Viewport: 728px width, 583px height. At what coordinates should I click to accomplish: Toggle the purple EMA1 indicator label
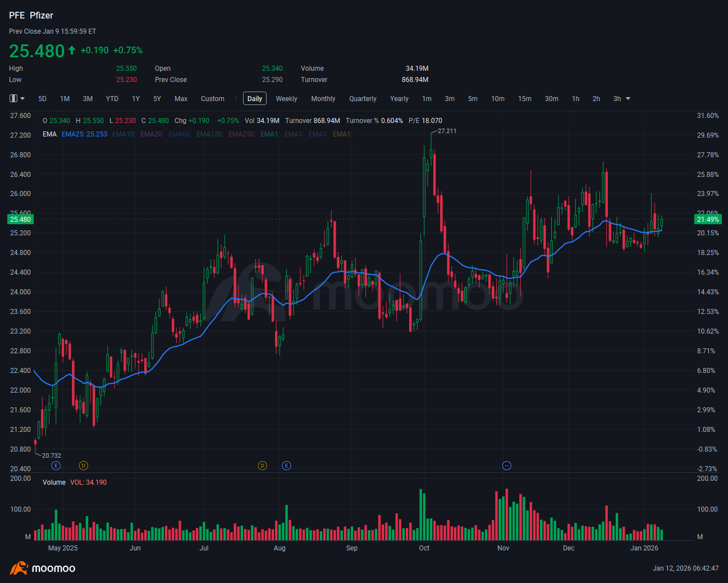coord(318,134)
